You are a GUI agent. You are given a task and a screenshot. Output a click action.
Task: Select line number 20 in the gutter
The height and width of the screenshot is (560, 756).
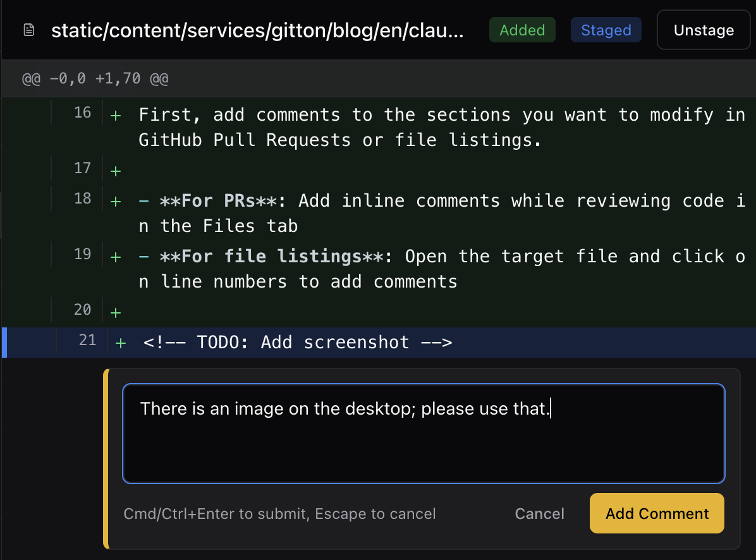click(x=82, y=310)
